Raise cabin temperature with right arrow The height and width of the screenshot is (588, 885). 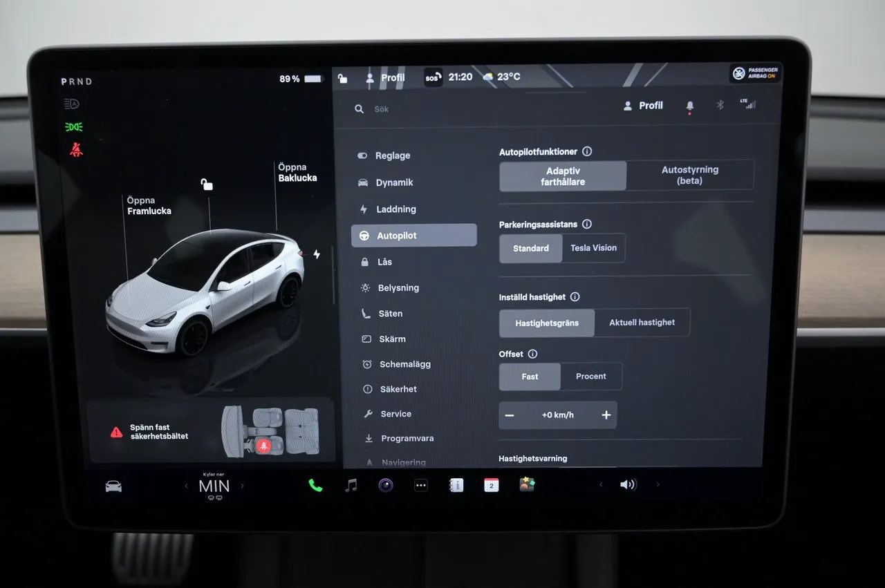[242, 486]
